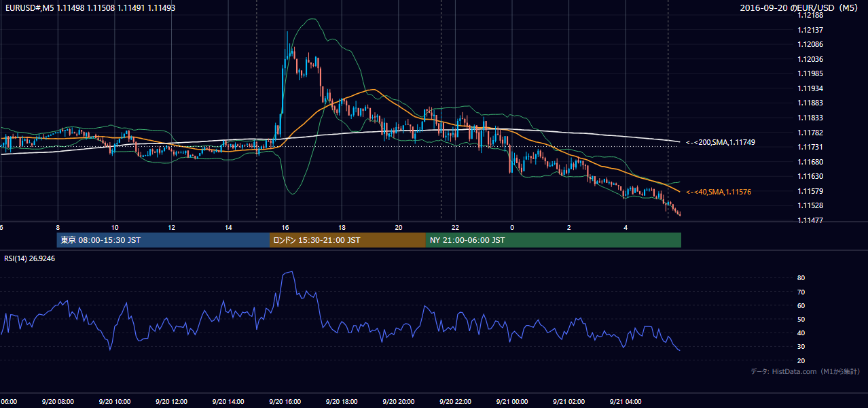Click price axis label 1.11630
The height and width of the screenshot is (408, 868).
click(812, 177)
